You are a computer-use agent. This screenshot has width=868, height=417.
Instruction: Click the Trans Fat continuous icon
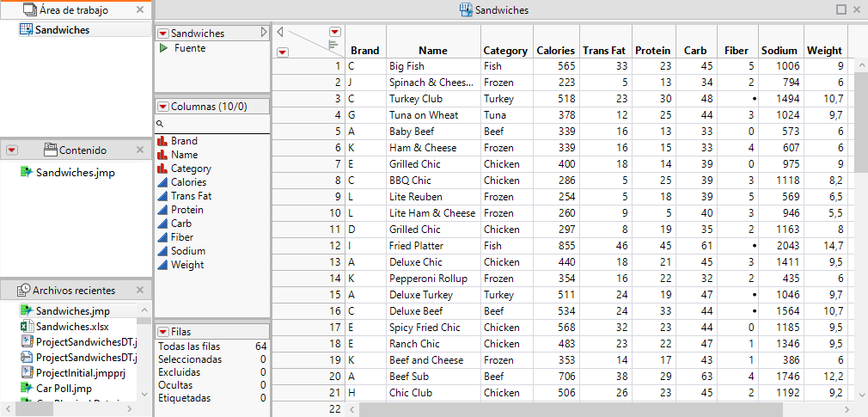(162, 196)
